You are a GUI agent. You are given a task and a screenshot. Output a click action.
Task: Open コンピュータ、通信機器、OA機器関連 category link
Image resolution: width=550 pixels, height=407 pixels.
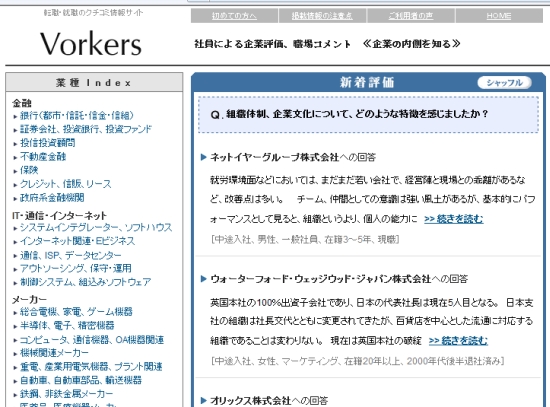pyautogui.click(x=92, y=340)
